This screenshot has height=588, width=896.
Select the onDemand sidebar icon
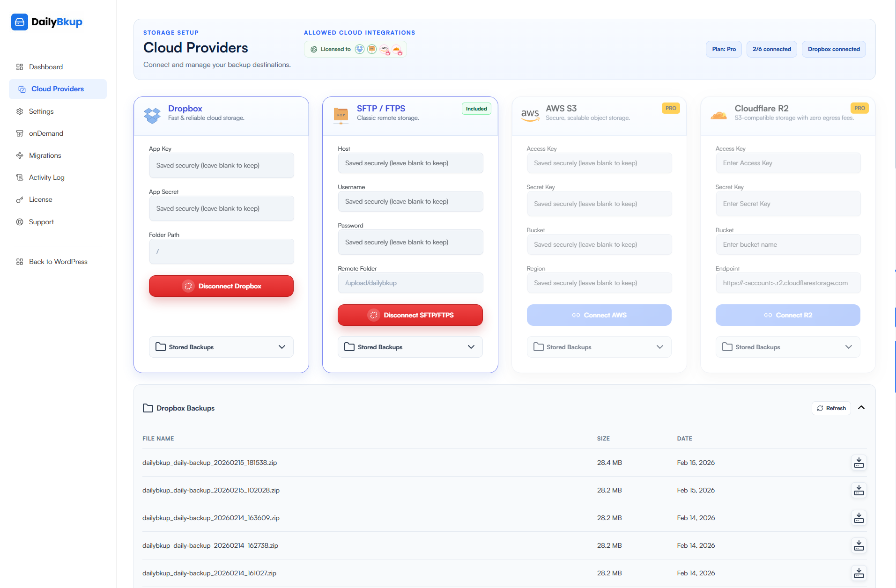(20, 133)
